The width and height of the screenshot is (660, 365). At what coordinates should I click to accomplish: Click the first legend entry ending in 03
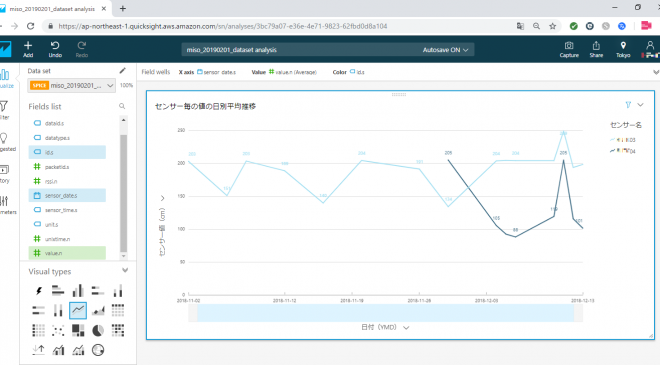(x=623, y=140)
